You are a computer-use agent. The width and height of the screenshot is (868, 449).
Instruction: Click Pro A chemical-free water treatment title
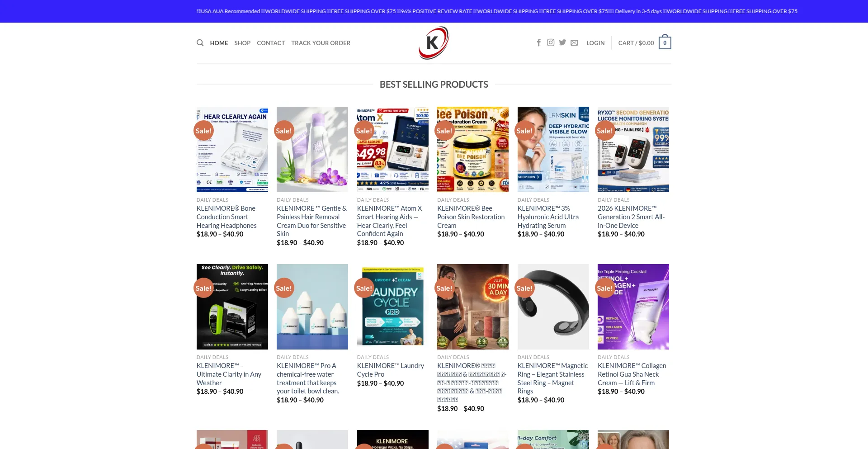point(308,378)
